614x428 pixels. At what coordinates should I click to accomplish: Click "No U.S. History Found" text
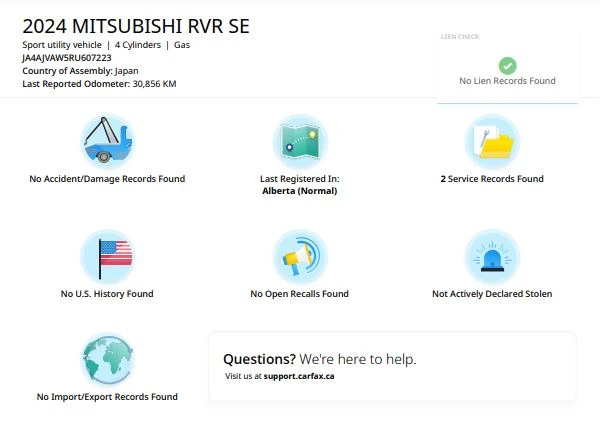pos(107,294)
